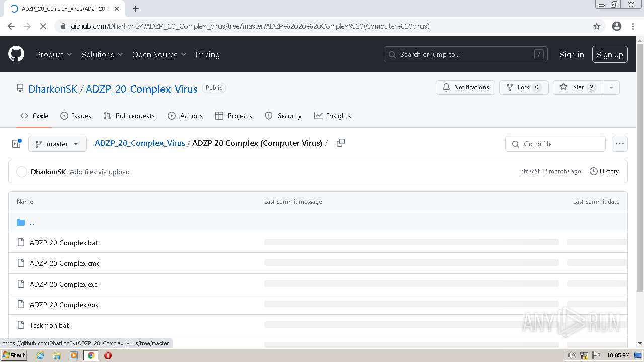Click the Notifications button
Viewport: 644px width, 362px height.
coord(465,87)
